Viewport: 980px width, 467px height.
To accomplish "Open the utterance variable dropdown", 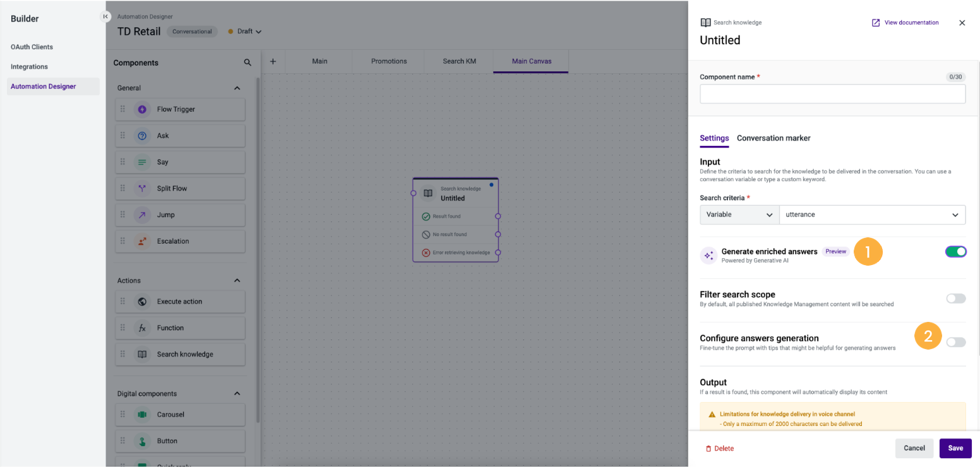I will point(872,215).
